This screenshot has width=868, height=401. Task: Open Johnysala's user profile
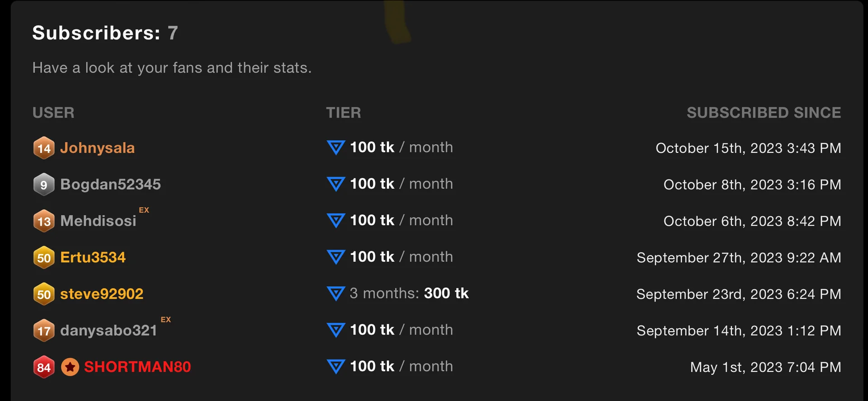tap(97, 148)
